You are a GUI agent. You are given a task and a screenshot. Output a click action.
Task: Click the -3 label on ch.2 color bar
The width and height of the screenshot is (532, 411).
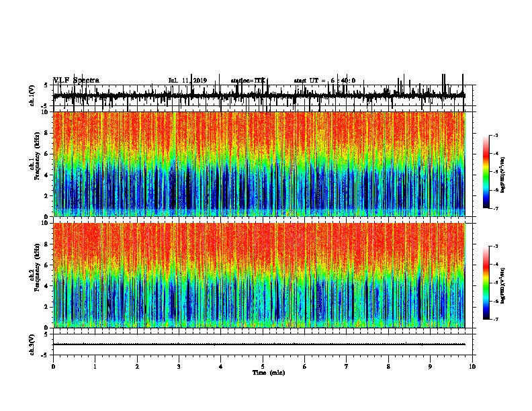(x=496, y=246)
